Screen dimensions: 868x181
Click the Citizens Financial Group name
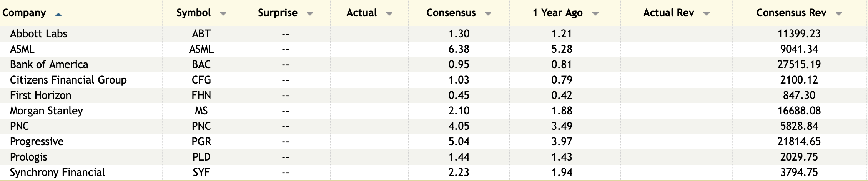tap(68, 80)
